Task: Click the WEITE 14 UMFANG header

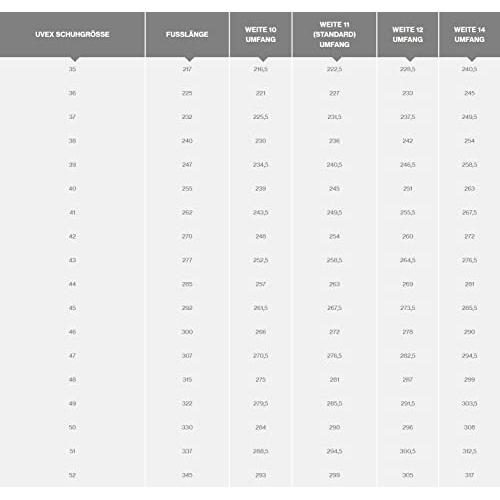Action: [469, 34]
